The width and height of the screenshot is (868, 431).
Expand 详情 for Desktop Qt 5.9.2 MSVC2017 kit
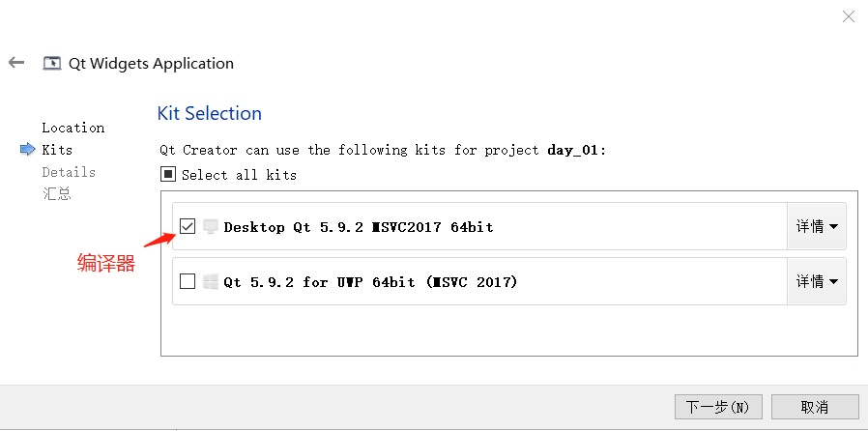tap(816, 227)
